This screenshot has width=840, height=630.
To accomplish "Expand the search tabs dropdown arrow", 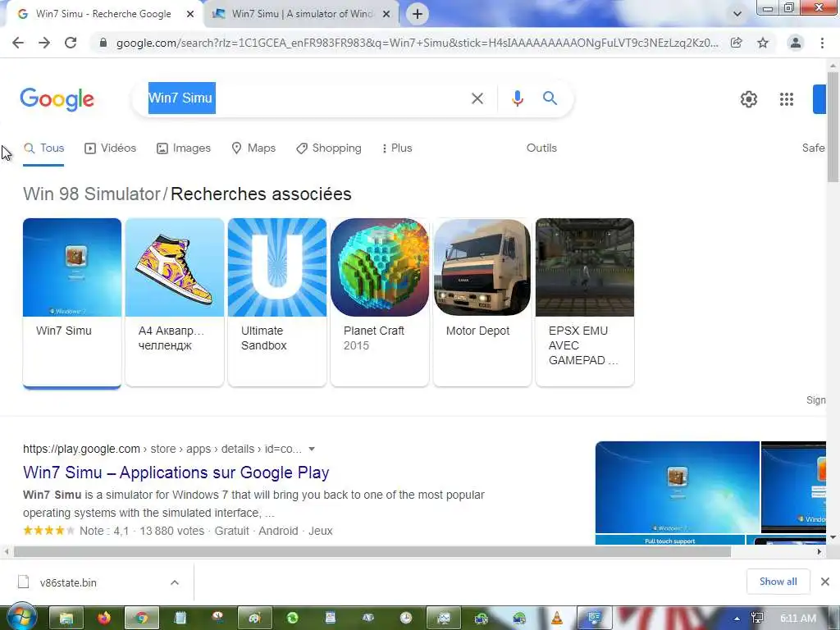I will pos(737,14).
